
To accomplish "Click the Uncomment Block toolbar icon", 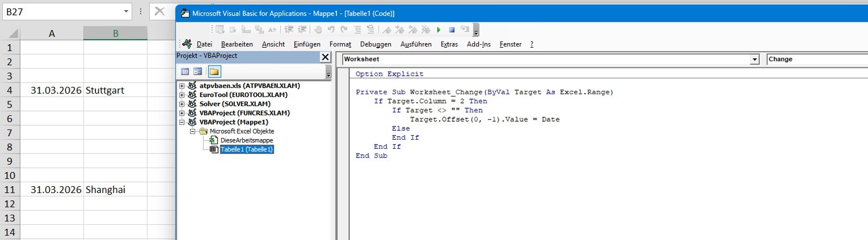I will pos(370,30).
